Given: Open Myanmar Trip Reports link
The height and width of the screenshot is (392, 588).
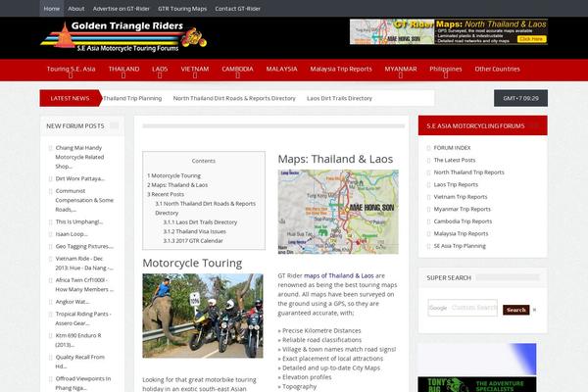Looking at the screenshot, I should point(462,210).
